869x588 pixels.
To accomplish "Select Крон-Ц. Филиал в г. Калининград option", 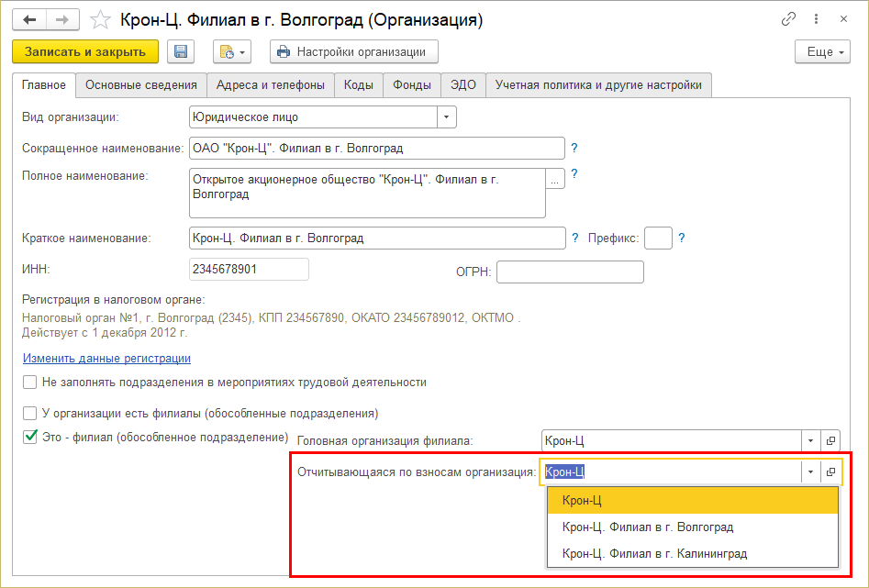I will point(654,554).
